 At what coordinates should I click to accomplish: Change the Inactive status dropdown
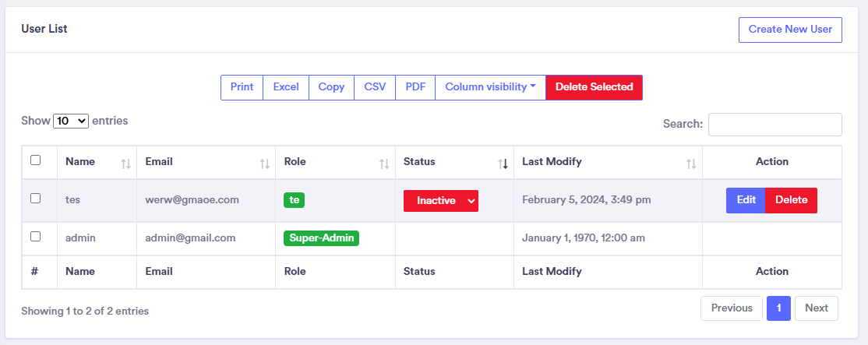441,201
